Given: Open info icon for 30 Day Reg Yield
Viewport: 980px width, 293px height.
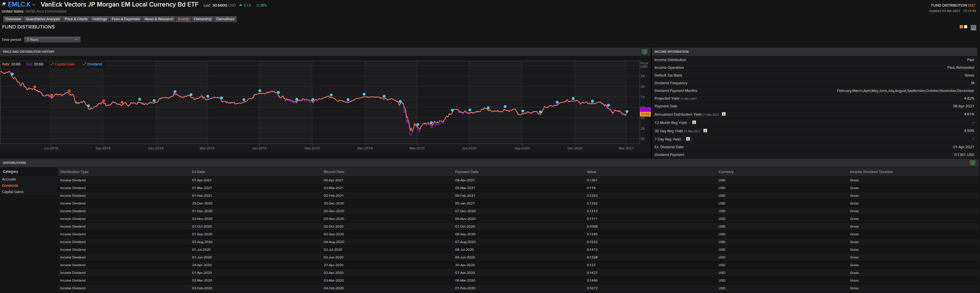Looking at the screenshot, I should point(705,131).
